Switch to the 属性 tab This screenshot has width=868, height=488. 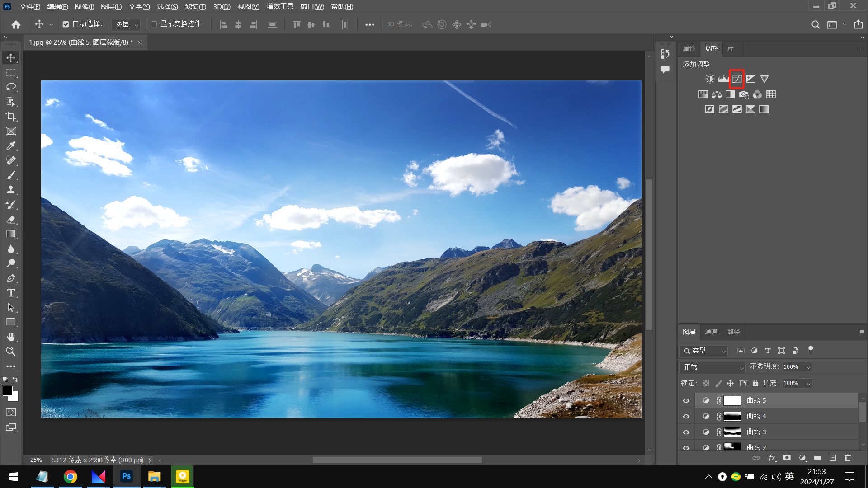(689, 48)
